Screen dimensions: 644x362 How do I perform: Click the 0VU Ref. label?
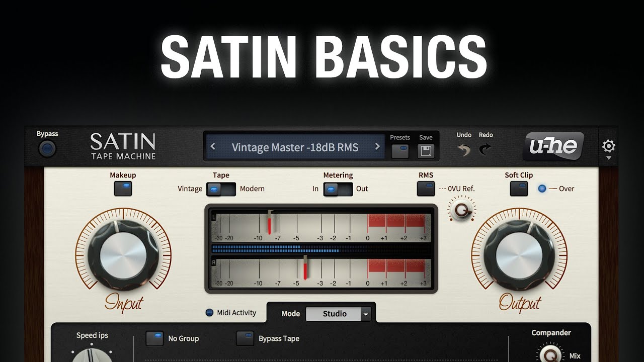point(461,189)
